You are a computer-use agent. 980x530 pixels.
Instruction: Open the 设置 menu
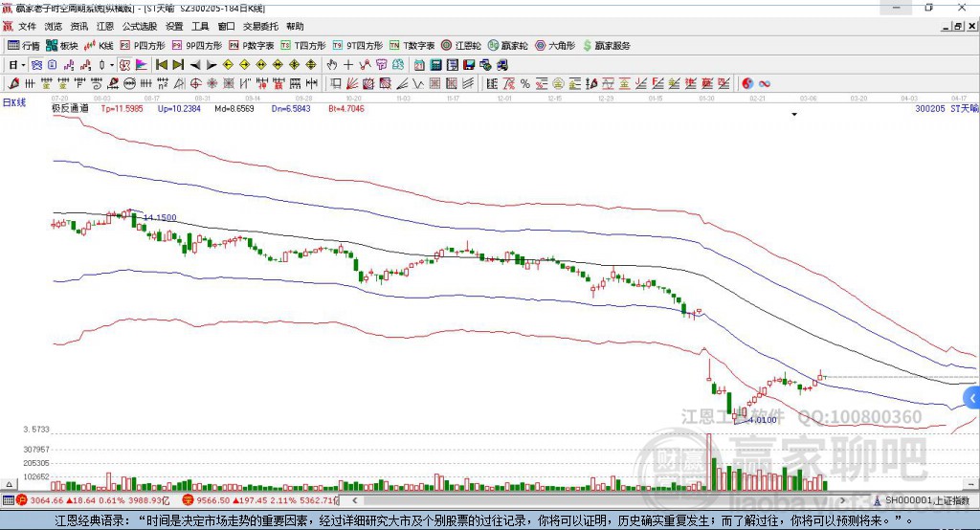(174, 26)
